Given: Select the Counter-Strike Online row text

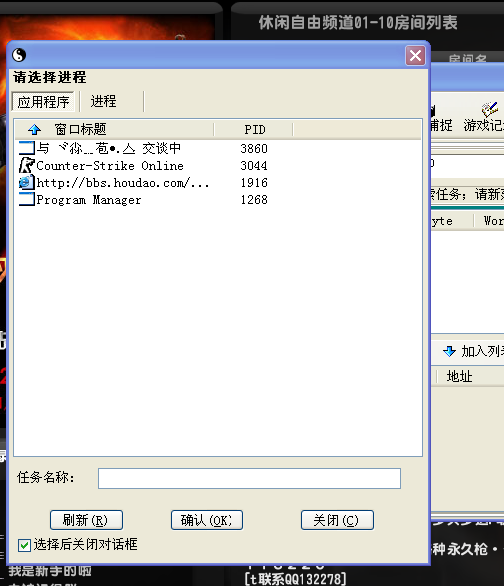Looking at the screenshot, I should tap(110, 166).
